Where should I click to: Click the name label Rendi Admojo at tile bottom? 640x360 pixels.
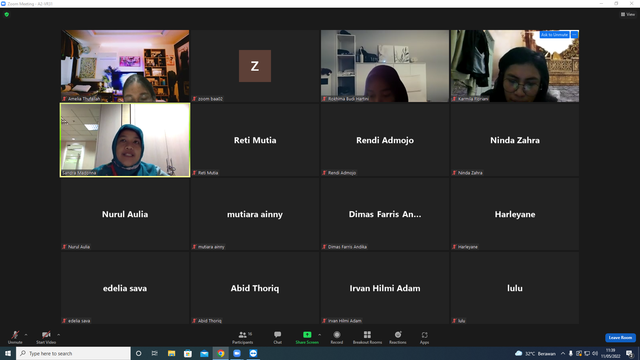pyautogui.click(x=342, y=173)
